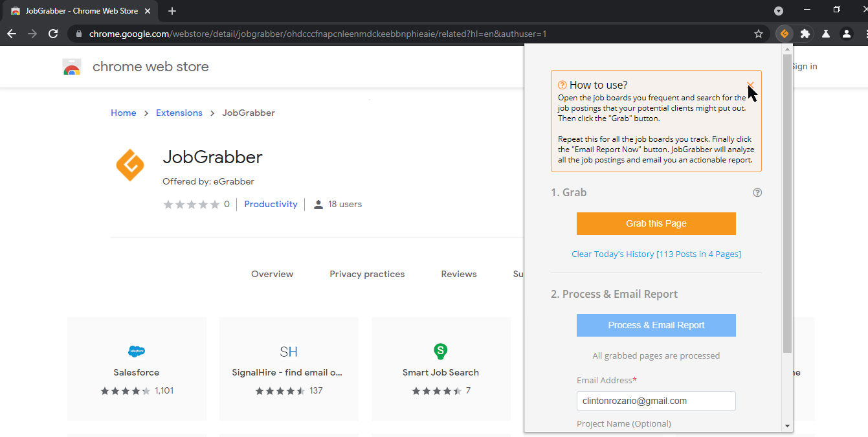
Task: Reload the page with the refresh icon
Action: point(53,34)
